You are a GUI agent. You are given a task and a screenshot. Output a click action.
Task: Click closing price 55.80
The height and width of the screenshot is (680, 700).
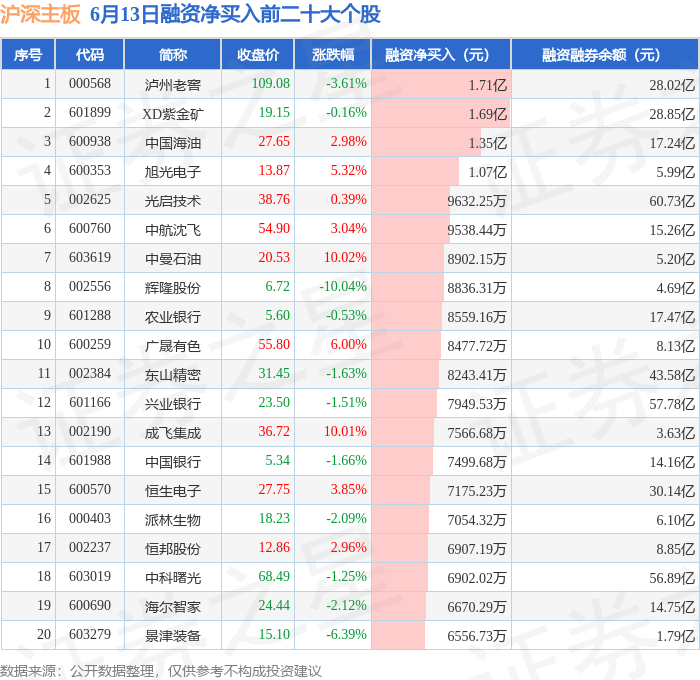click(x=274, y=345)
